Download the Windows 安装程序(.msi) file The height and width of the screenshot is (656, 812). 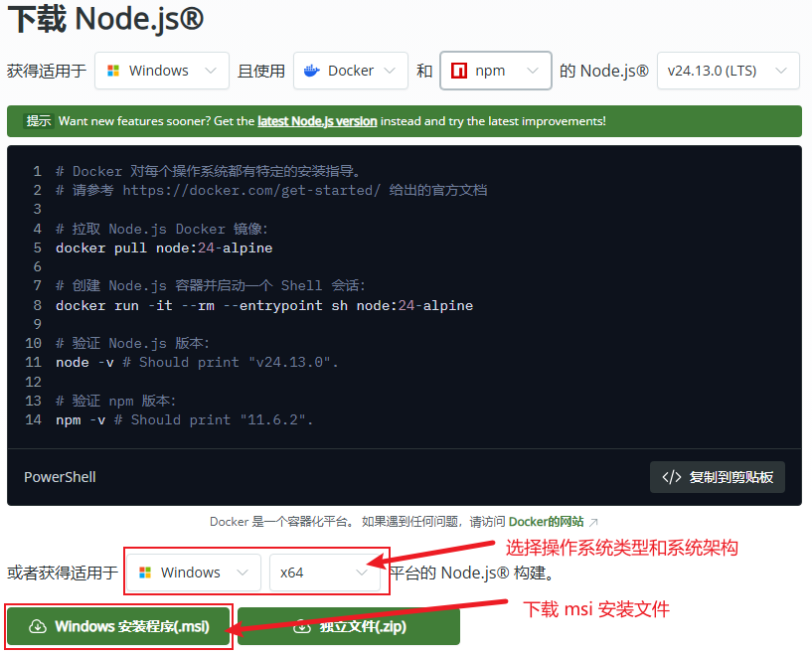(x=119, y=627)
